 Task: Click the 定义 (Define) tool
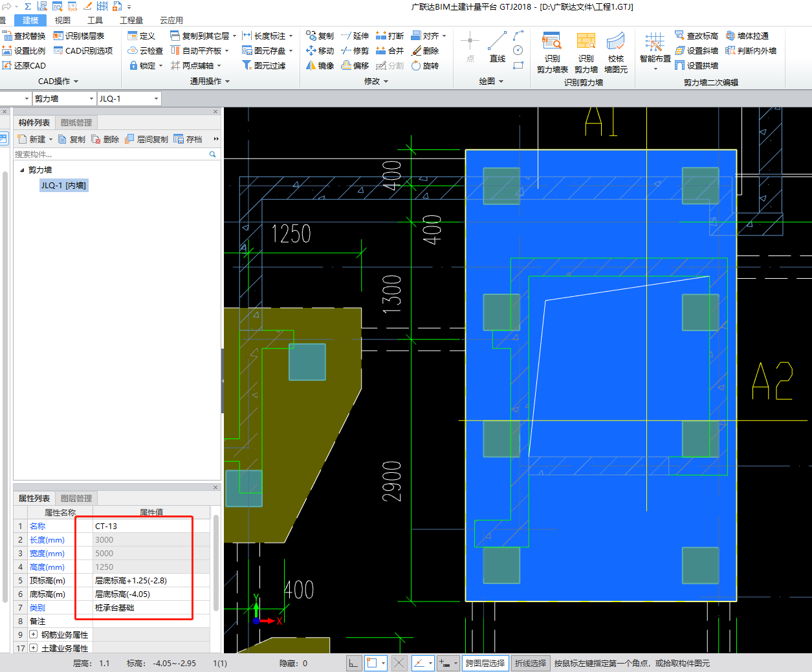point(142,36)
